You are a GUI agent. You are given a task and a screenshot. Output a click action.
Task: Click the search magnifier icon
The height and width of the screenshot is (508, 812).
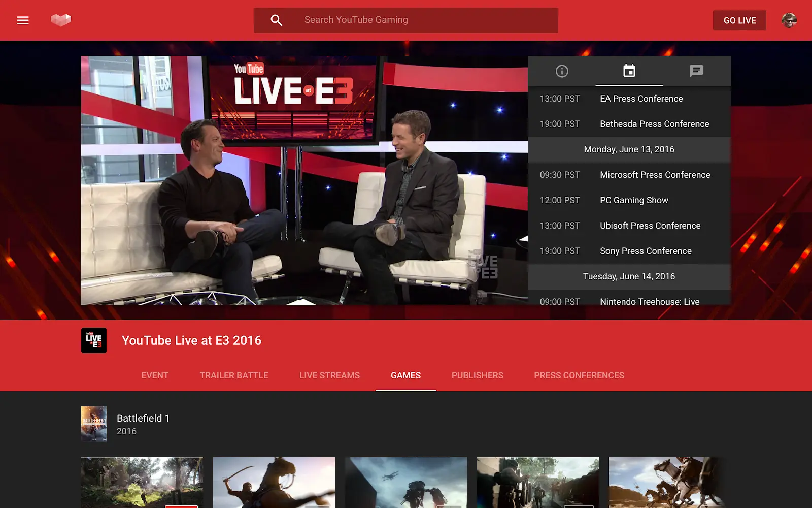pyautogui.click(x=276, y=20)
